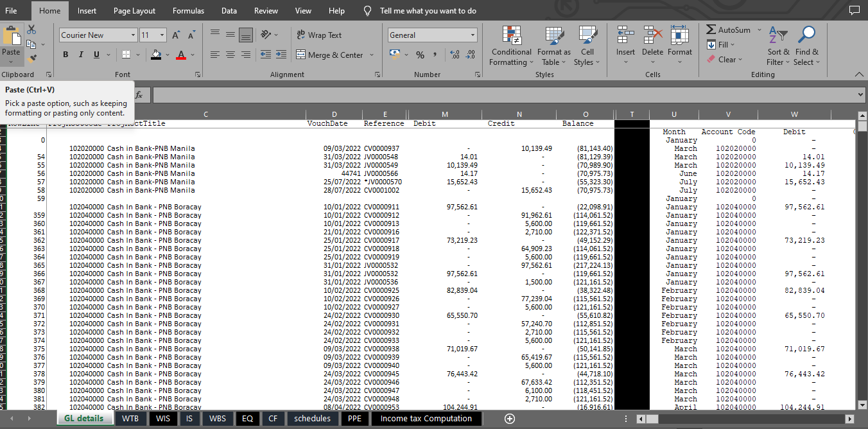This screenshot has width=868, height=429.
Task: Open the File menu
Action: pos(11,11)
